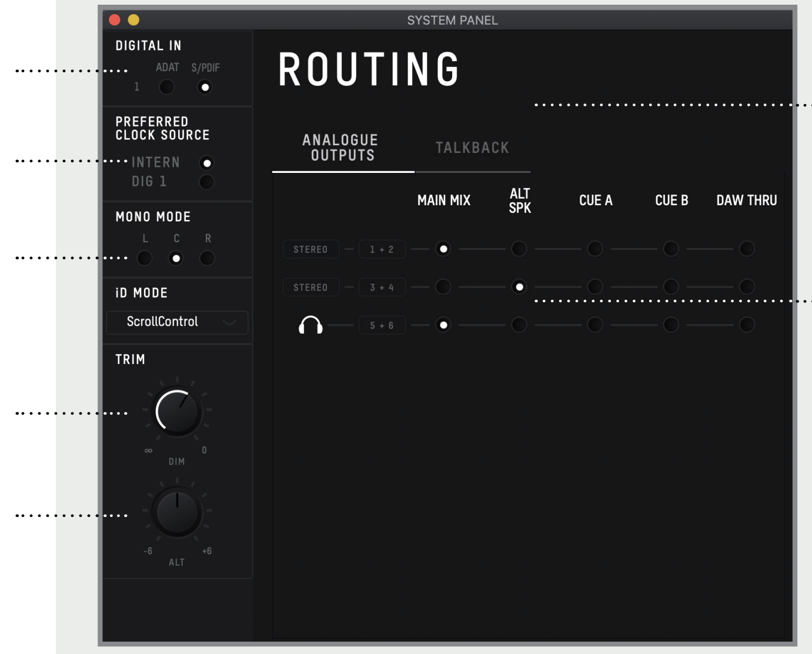
Task: Set mono mode to R
Action: pyautogui.click(x=207, y=258)
